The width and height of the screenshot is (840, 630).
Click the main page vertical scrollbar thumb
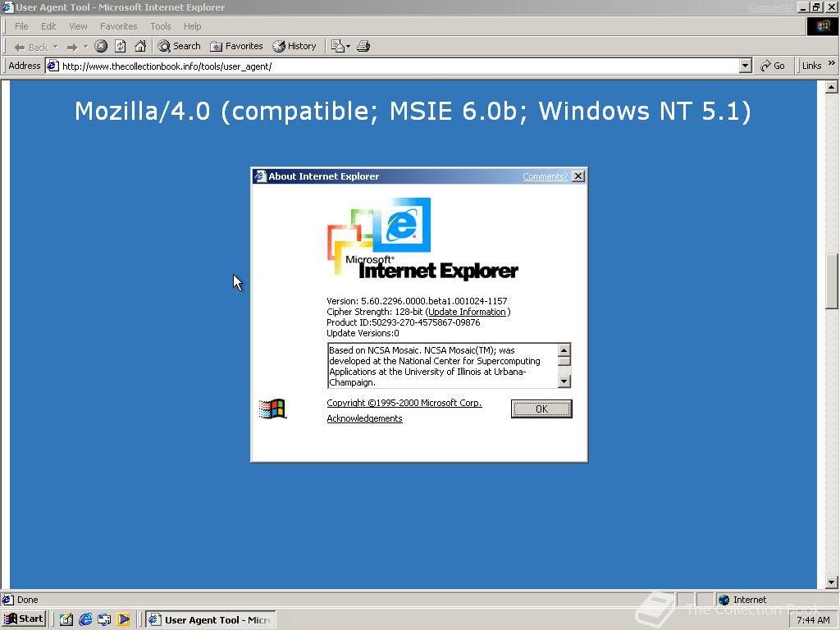click(832, 281)
